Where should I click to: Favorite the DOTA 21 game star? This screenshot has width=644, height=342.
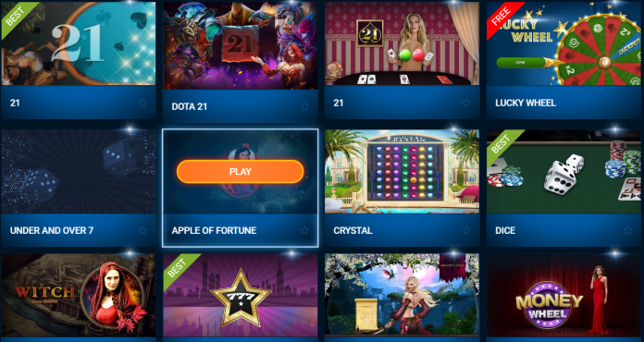[304, 106]
